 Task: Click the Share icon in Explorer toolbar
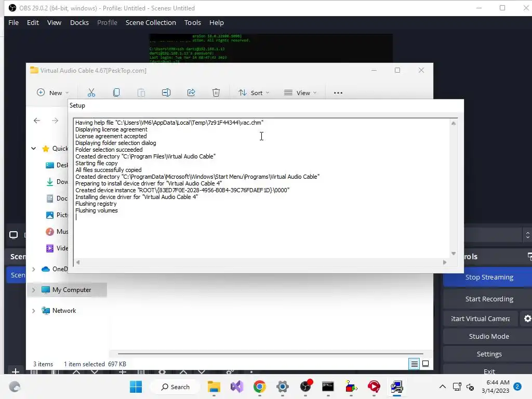click(x=191, y=92)
